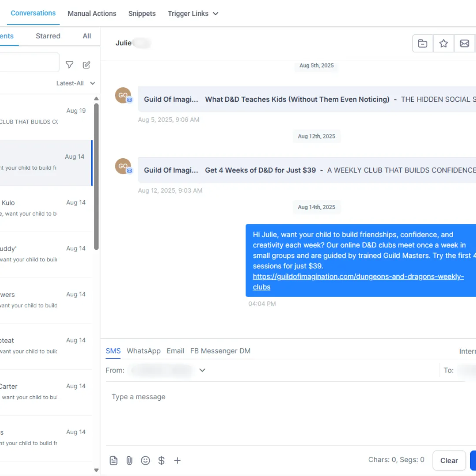Viewport: 476px width, 476px height.
Task: Click the conversation list scrollbar thumb
Action: pyautogui.click(x=96, y=177)
